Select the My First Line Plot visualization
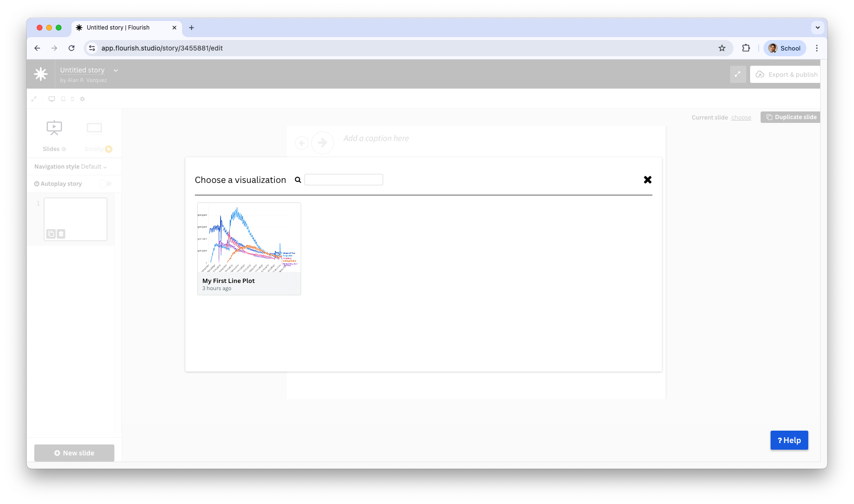Image resolution: width=854 pixels, height=504 pixels. pyautogui.click(x=249, y=249)
